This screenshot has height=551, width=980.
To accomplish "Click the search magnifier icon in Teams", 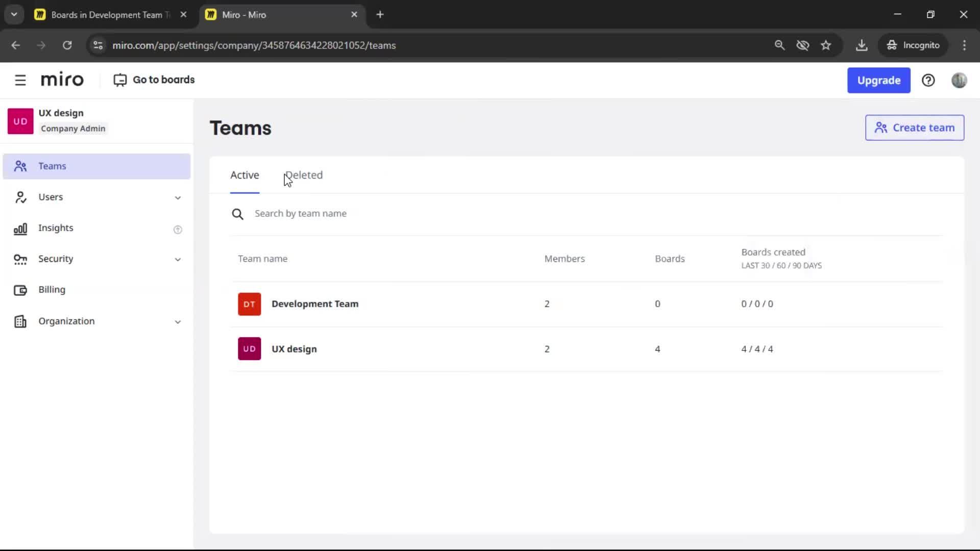I will [x=237, y=214].
